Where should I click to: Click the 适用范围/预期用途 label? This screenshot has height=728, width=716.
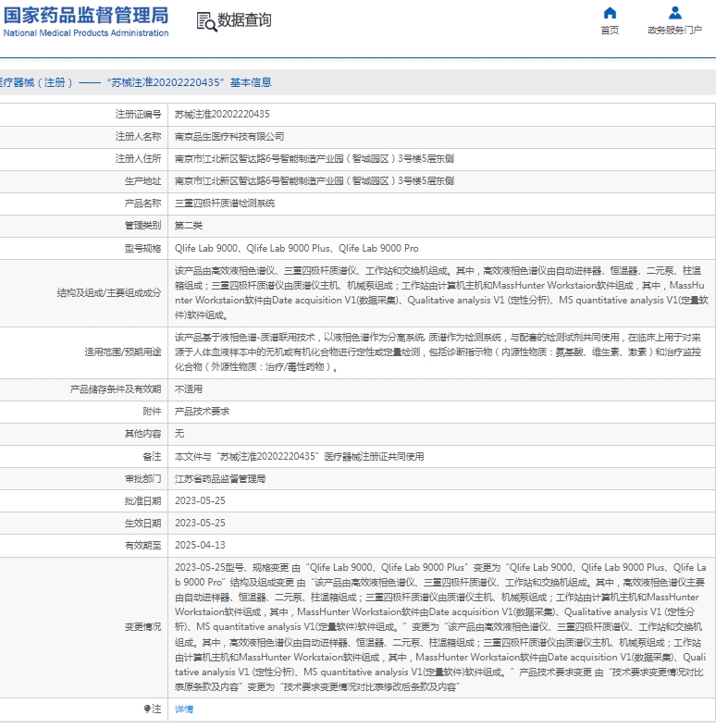[123, 352]
